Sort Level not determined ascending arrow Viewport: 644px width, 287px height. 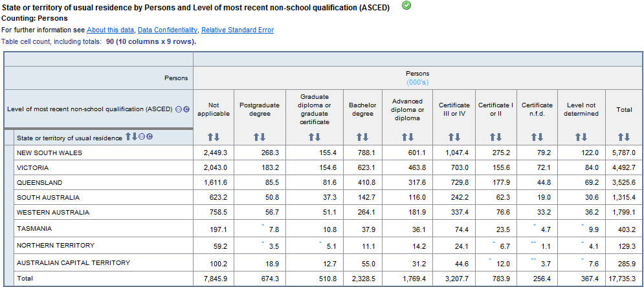[578, 137]
